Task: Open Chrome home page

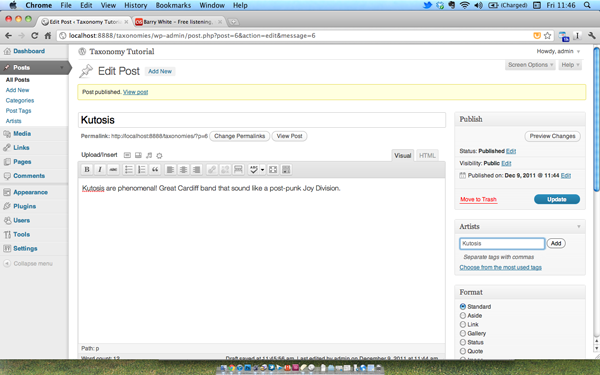Action: click(47, 36)
